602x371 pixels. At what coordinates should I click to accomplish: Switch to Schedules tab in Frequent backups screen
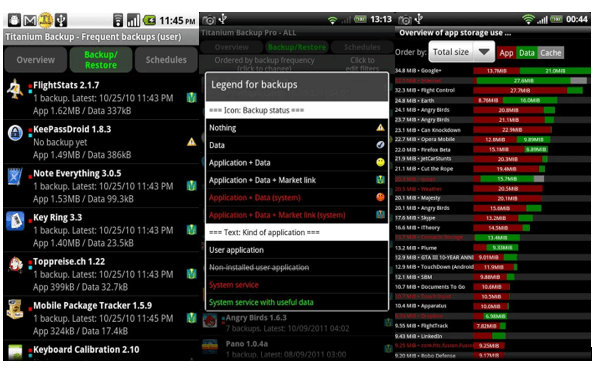pyautogui.click(x=166, y=60)
